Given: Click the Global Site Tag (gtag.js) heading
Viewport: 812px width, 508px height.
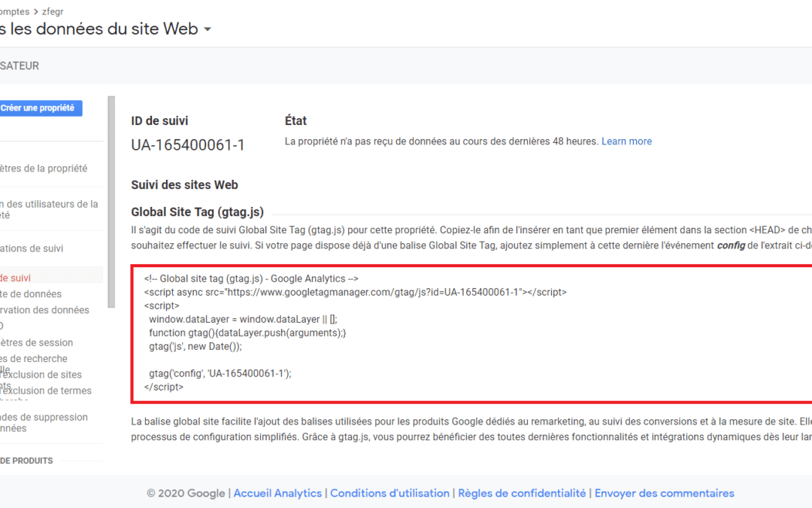Looking at the screenshot, I should click(197, 212).
